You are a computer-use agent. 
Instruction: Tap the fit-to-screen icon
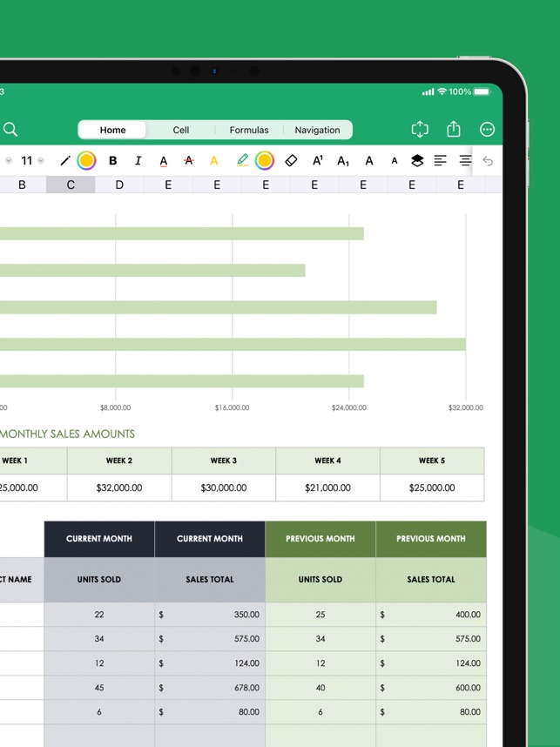420,129
